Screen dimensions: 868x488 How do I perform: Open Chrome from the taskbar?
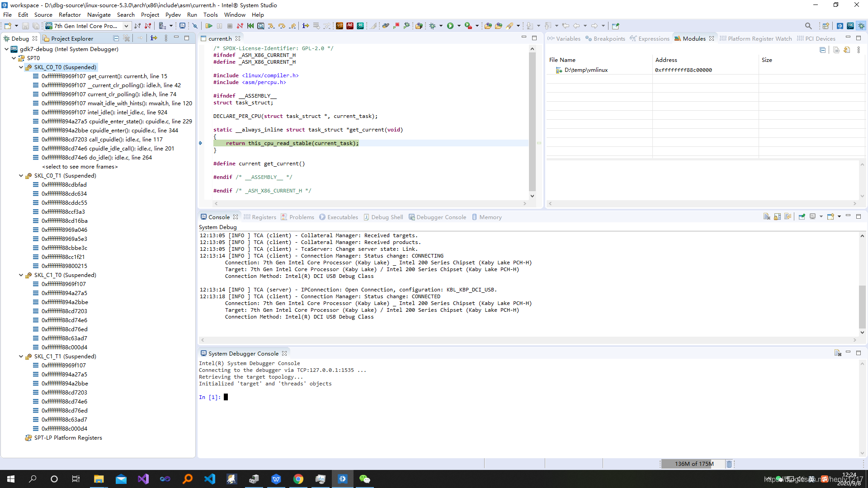point(298,479)
